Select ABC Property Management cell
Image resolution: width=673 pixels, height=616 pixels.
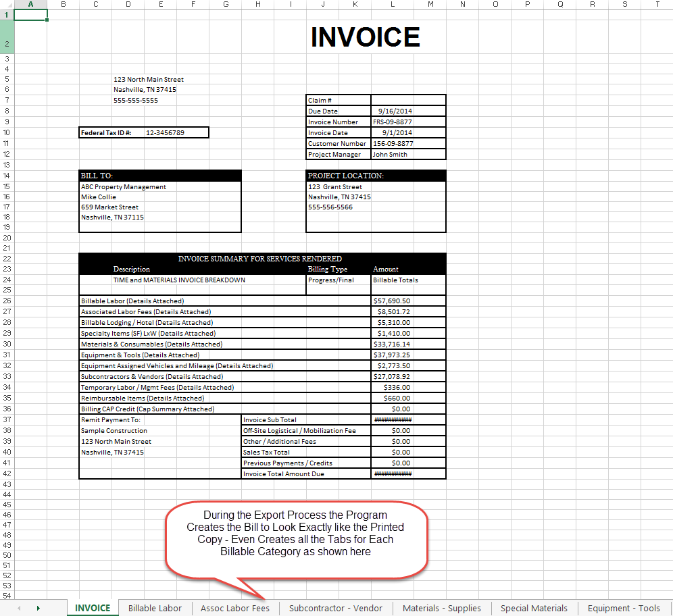coord(124,186)
